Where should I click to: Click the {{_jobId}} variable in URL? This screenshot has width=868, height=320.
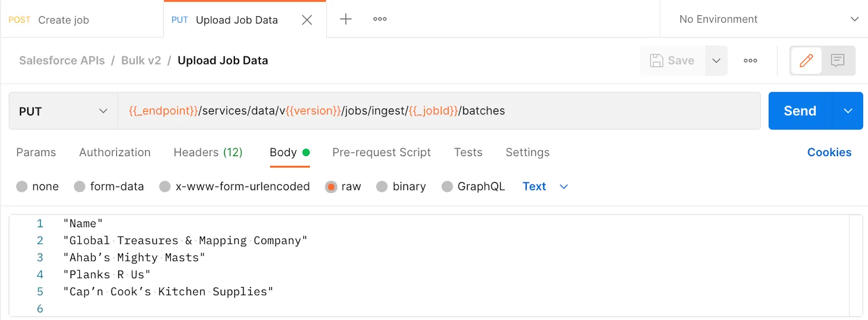point(433,111)
